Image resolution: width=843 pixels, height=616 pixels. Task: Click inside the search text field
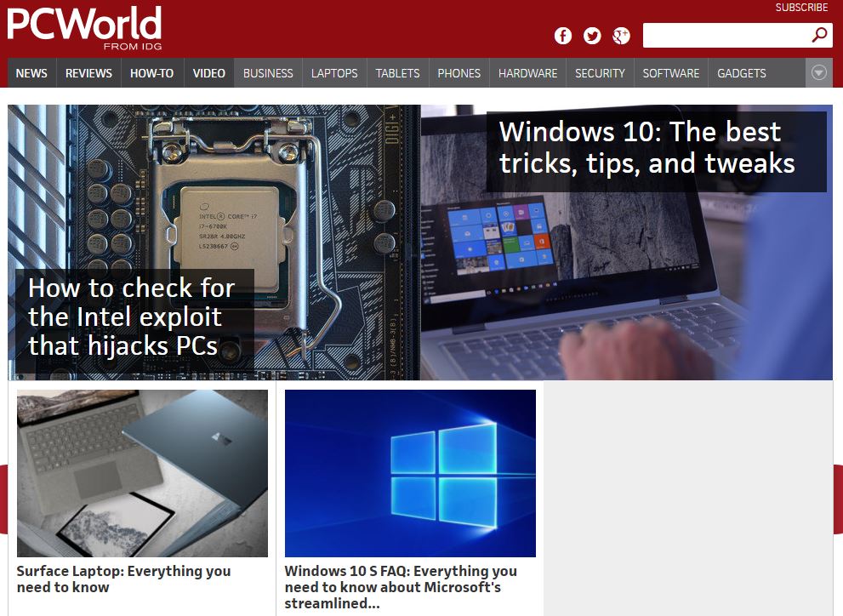723,36
